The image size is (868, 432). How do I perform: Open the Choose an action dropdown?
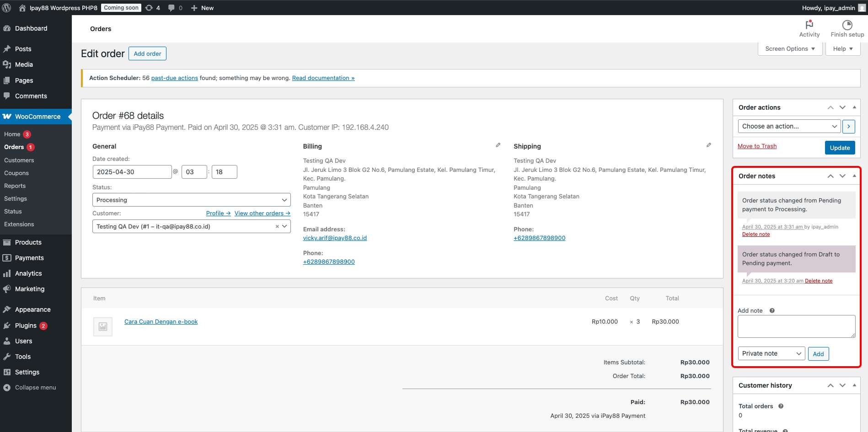coord(789,126)
